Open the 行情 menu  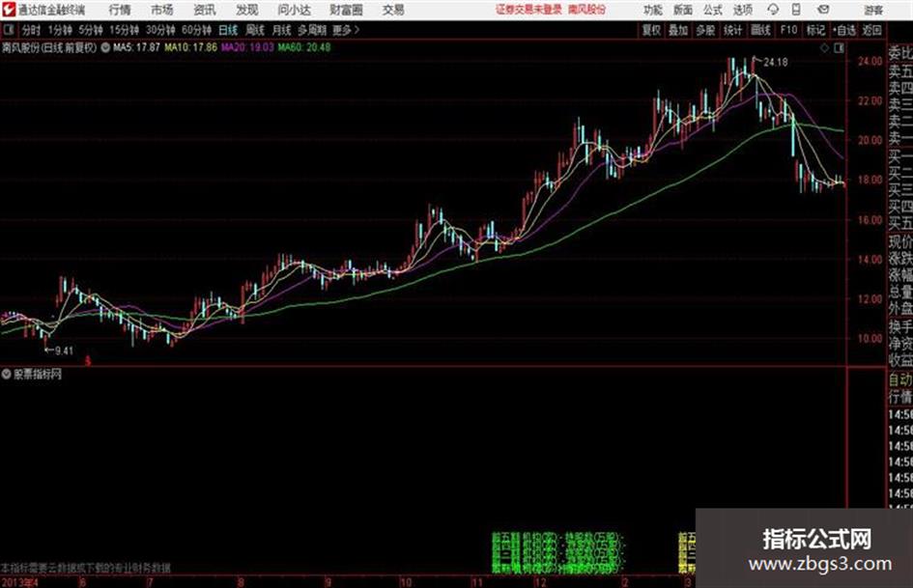(120, 10)
